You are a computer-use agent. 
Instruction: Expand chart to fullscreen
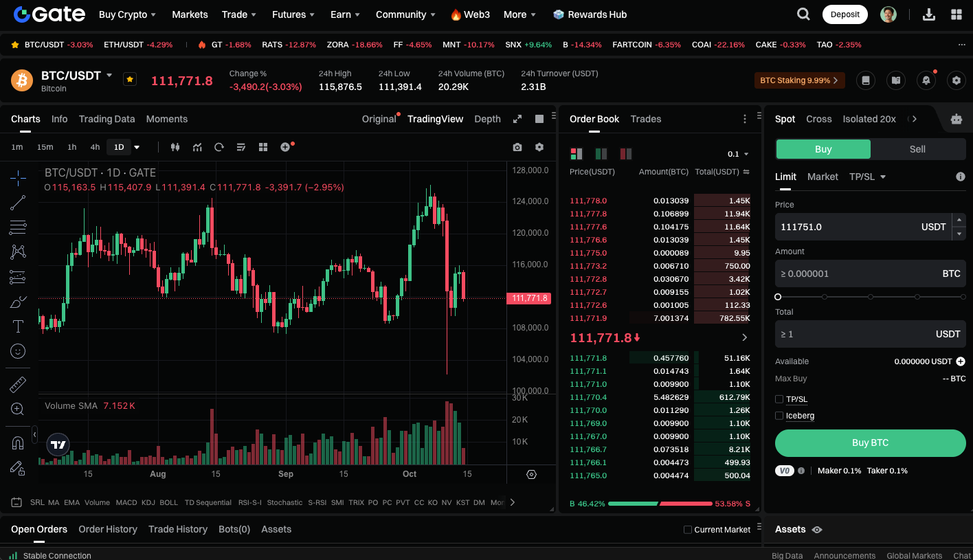[517, 119]
